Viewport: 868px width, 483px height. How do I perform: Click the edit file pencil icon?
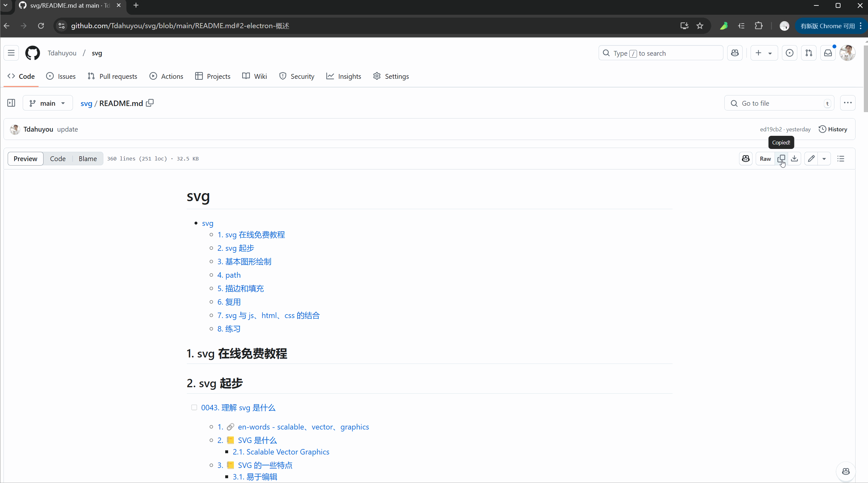[811, 159]
